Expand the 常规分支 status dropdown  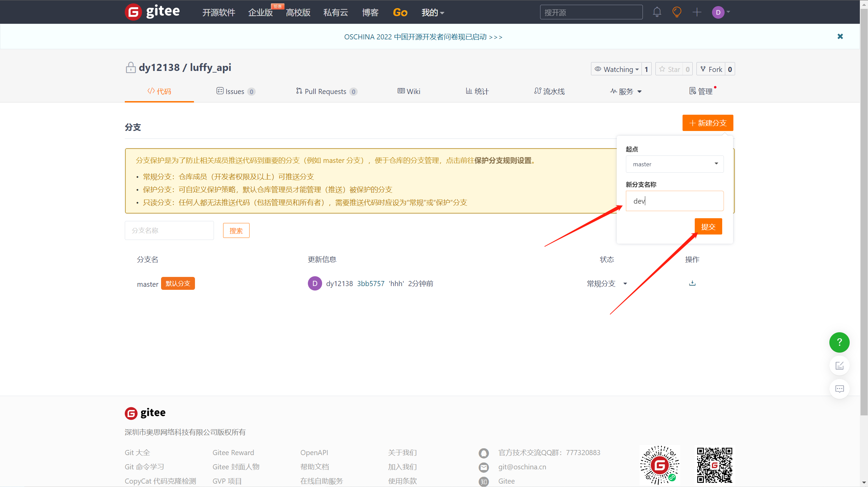(x=607, y=283)
